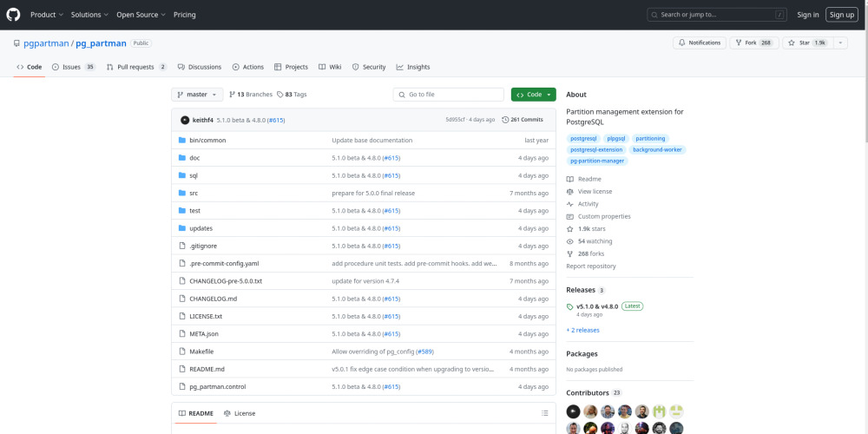Click the doc folder icon
This screenshot has height=434, width=868.
tap(182, 158)
